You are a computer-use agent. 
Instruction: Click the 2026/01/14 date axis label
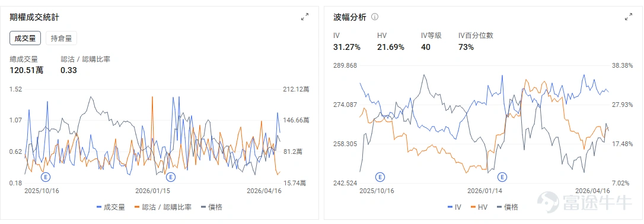[x=485, y=191]
